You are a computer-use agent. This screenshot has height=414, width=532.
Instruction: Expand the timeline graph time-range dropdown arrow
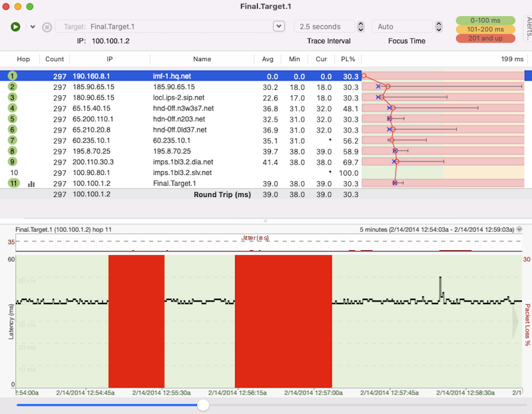[x=519, y=229]
